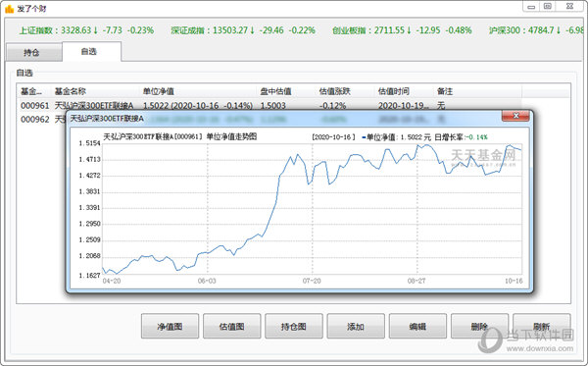Click the -0.12% estimate change cell
This screenshot has width=588, height=366.
click(x=332, y=106)
